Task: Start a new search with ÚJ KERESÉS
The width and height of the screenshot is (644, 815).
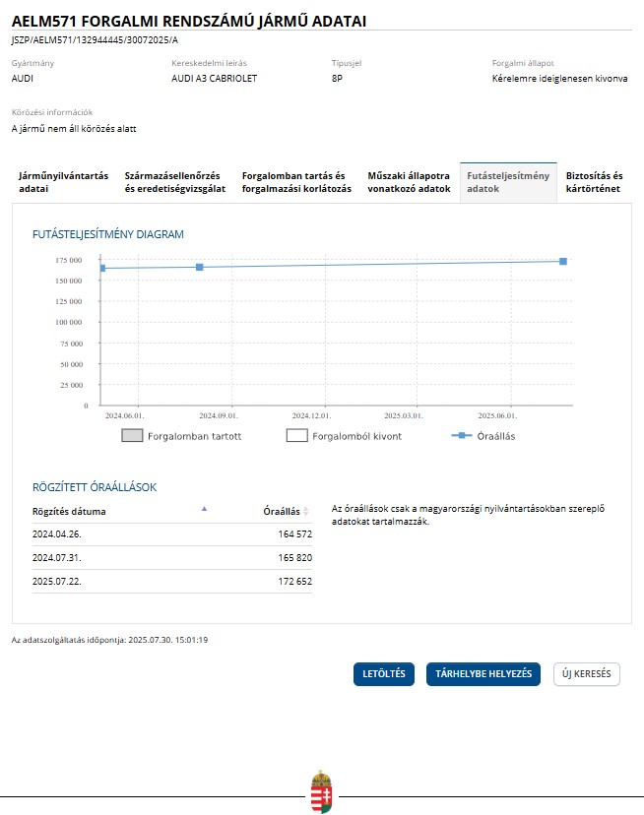Action: click(x=586, y=674)
